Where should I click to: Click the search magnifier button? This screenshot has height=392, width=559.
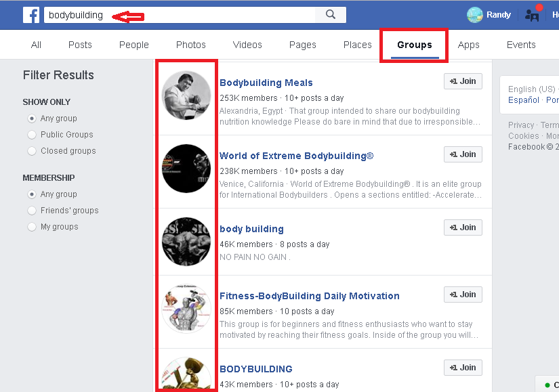pyautogui.click(x=331, y=15)
